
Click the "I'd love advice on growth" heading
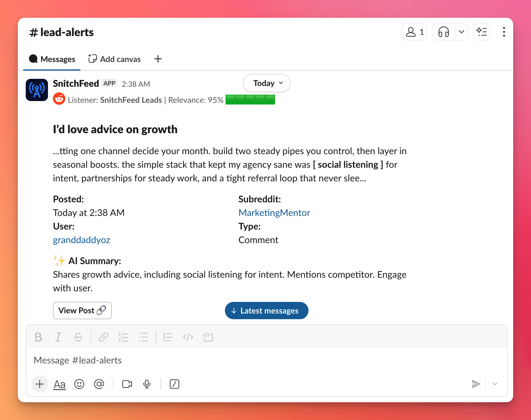(x=115, y=129)
